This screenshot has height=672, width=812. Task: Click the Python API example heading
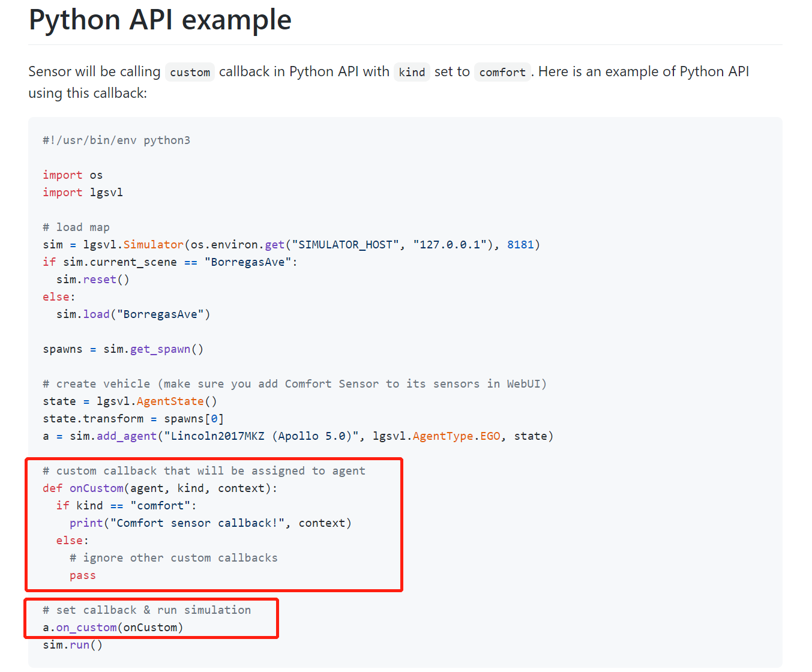pyautogui.click(x=160, y=20)
